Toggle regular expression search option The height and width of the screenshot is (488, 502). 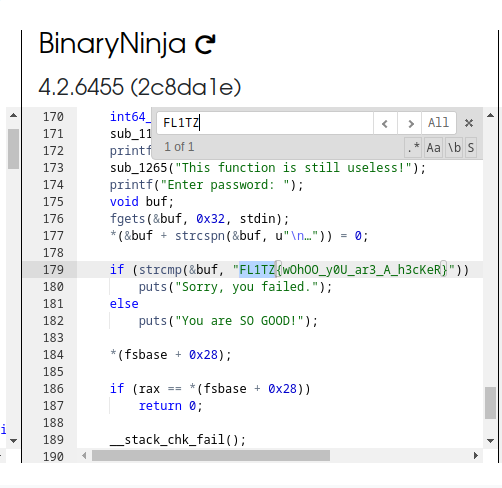tap(413, 147)
